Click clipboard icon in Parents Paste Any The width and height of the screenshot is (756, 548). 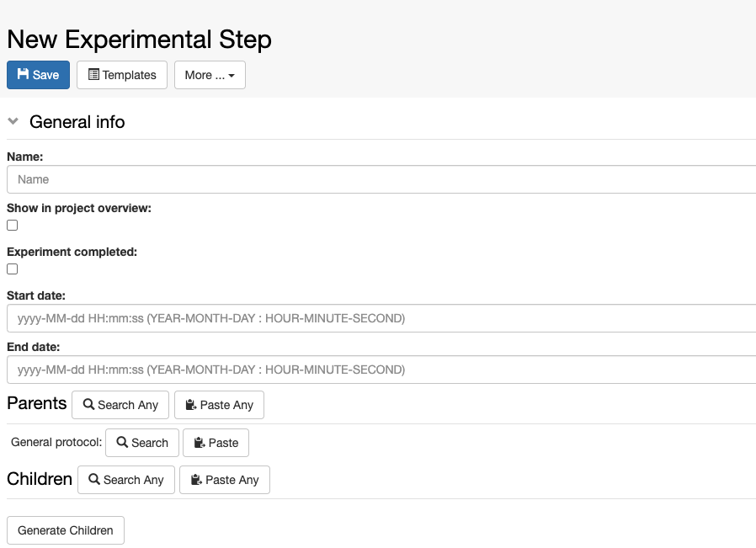click(x=191, y=405)
